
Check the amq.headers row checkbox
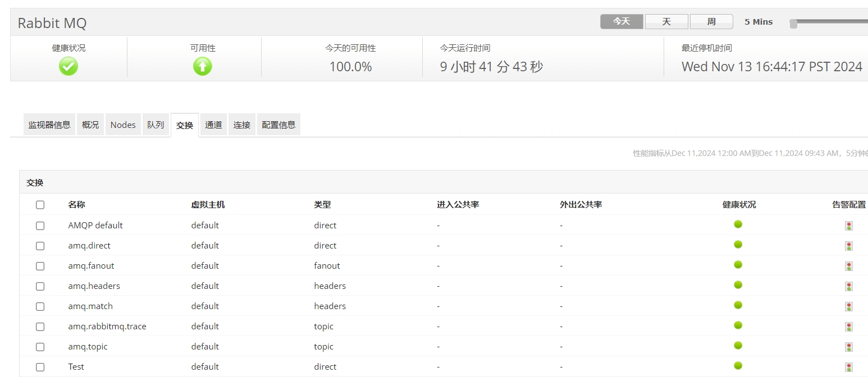(40, 286)
